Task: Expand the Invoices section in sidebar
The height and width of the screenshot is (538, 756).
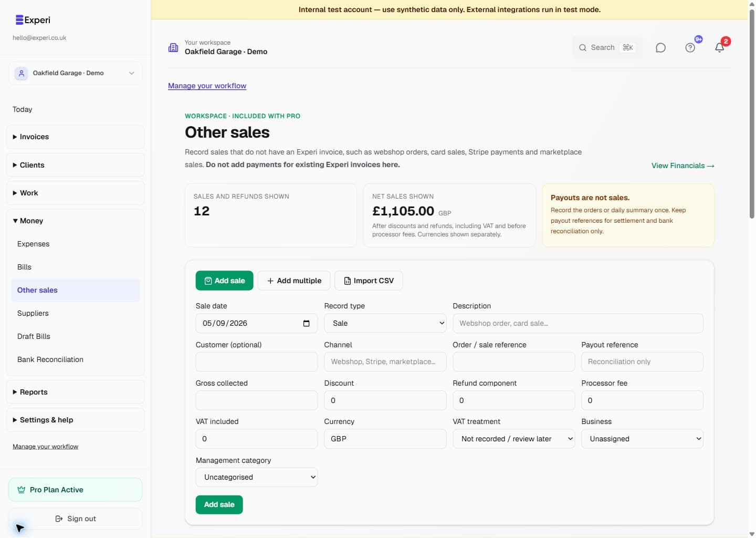Action: (76, 137)
